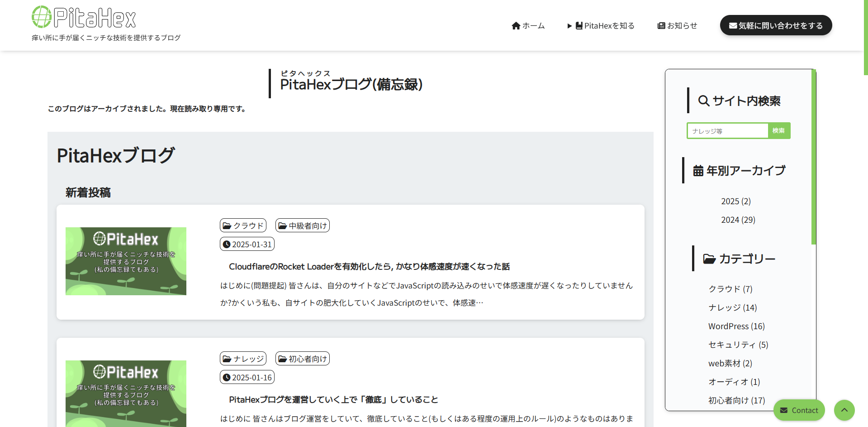Click the 気軽に問い合わせをする button
Image resolution: width=868 pixels, height=427 pixels.
776,25
